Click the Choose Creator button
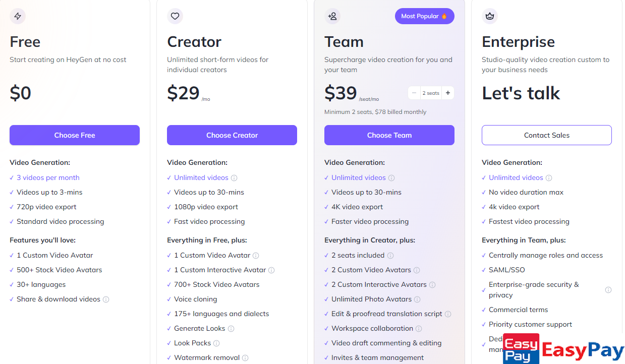The image size is (625, 364). point(232,135)
